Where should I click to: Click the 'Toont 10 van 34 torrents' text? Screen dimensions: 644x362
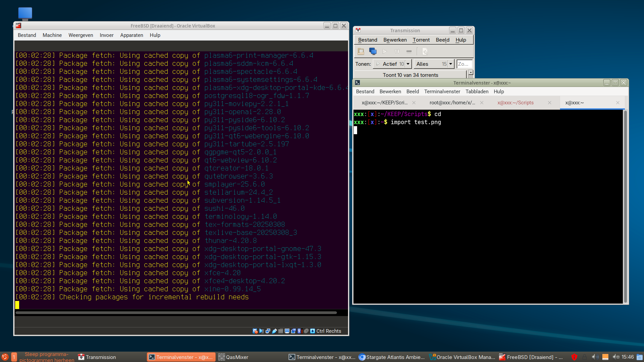[x=410, y=75]
